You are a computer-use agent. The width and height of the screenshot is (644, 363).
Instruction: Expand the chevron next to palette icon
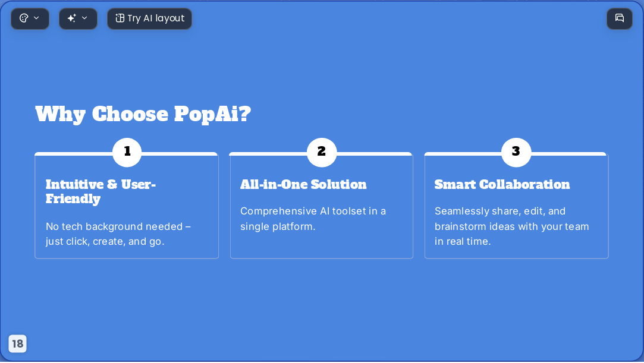coord(36,18)
